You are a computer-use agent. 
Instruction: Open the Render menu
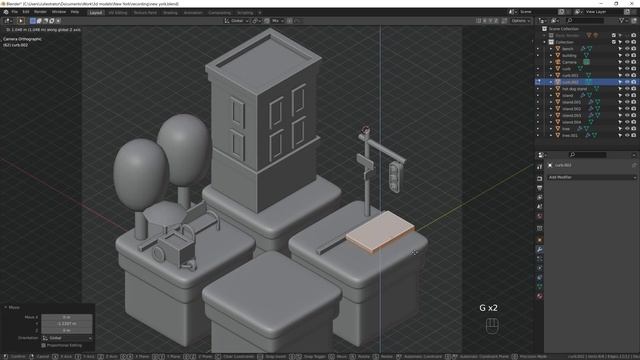(x=40, y=12)
